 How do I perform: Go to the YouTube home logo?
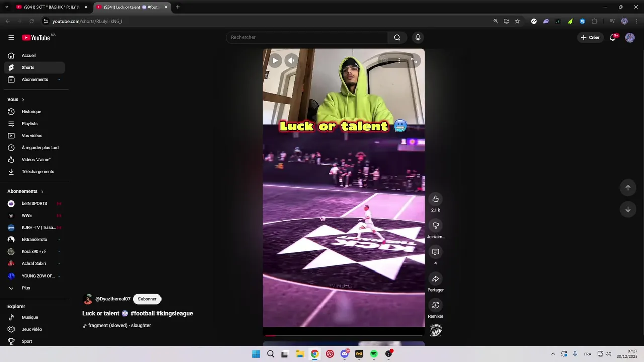36,38
